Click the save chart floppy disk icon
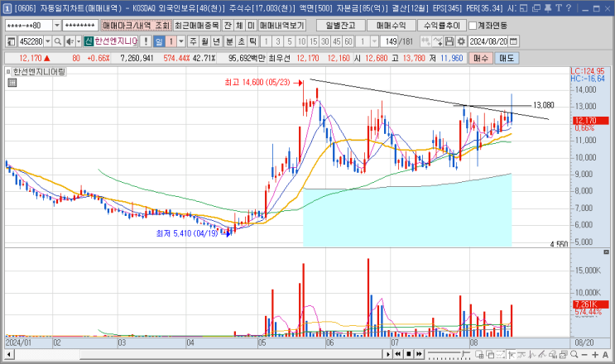The width and height of the screenshot is (615, 364). pos(449,41)
